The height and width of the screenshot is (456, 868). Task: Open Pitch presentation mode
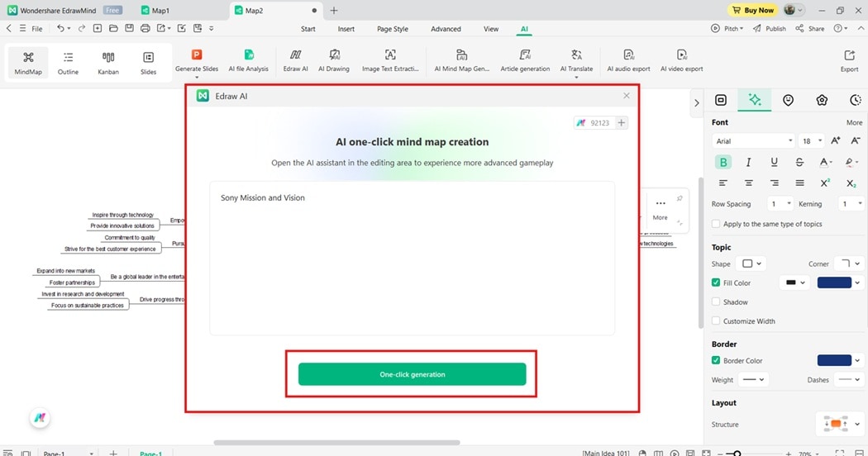point(727,28)
